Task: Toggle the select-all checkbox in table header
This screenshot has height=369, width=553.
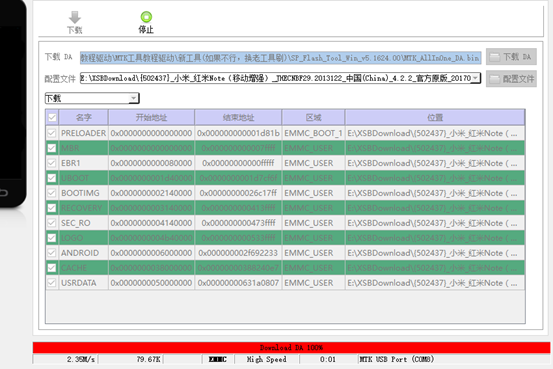Action: tap(52, 117)
